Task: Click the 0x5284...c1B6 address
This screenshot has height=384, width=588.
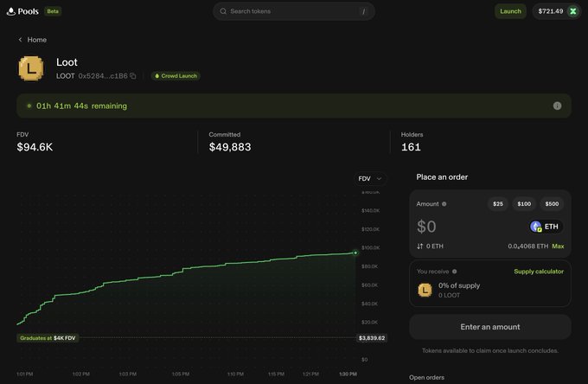Action: coord(103,76)
